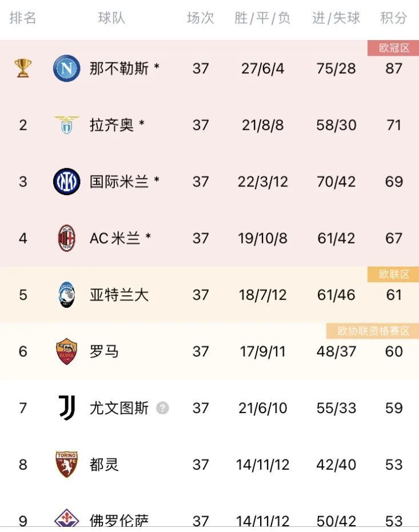The width and height of the screenshot is (419, 532).
Task: Select the Juventus J logo
Action: click(x=67, y=408)
